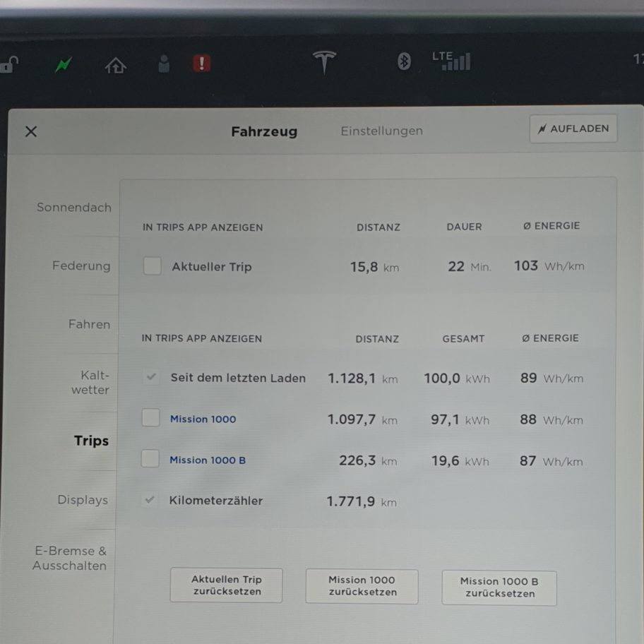Toggle Seit dem letzten Laden checkbox

pos(151,376)
